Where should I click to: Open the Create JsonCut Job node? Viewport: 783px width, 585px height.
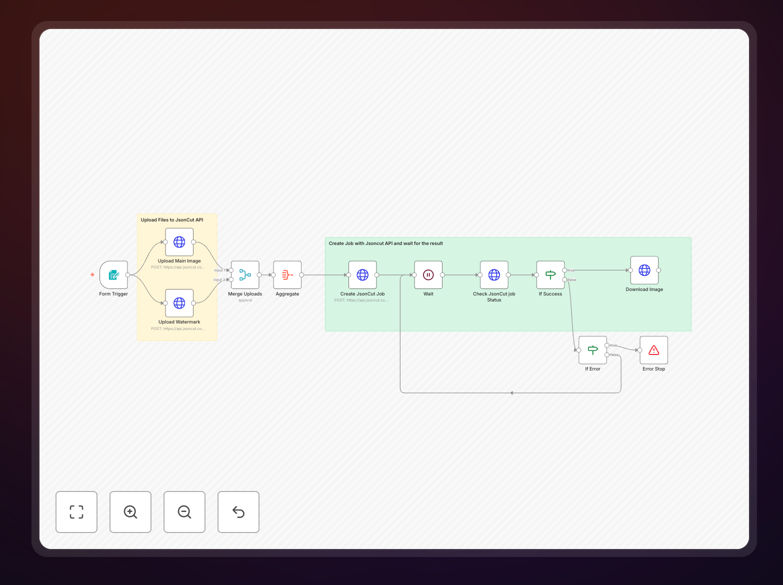pyautogui.click(x=363, y=274)
